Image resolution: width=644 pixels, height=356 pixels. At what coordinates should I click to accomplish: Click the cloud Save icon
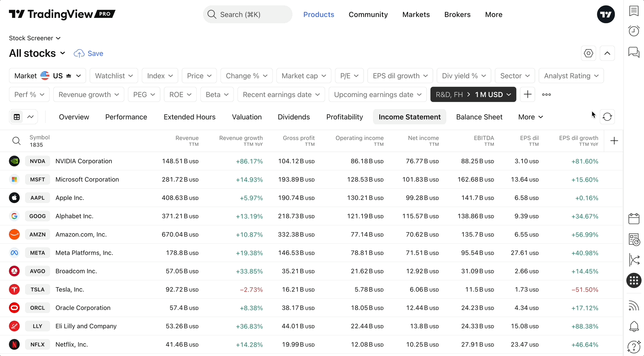coord(79,54)
